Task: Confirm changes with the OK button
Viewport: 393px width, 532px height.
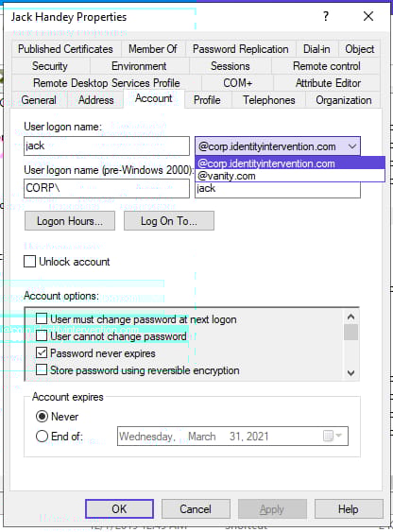Action: tap(119, 509)
